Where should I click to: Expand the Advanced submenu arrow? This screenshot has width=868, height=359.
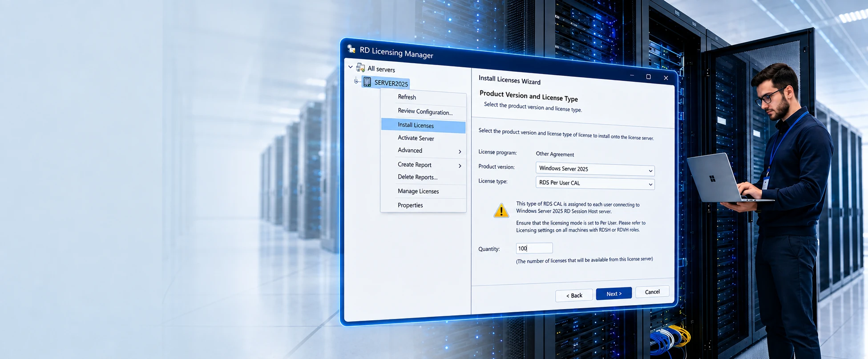(460, 152)
